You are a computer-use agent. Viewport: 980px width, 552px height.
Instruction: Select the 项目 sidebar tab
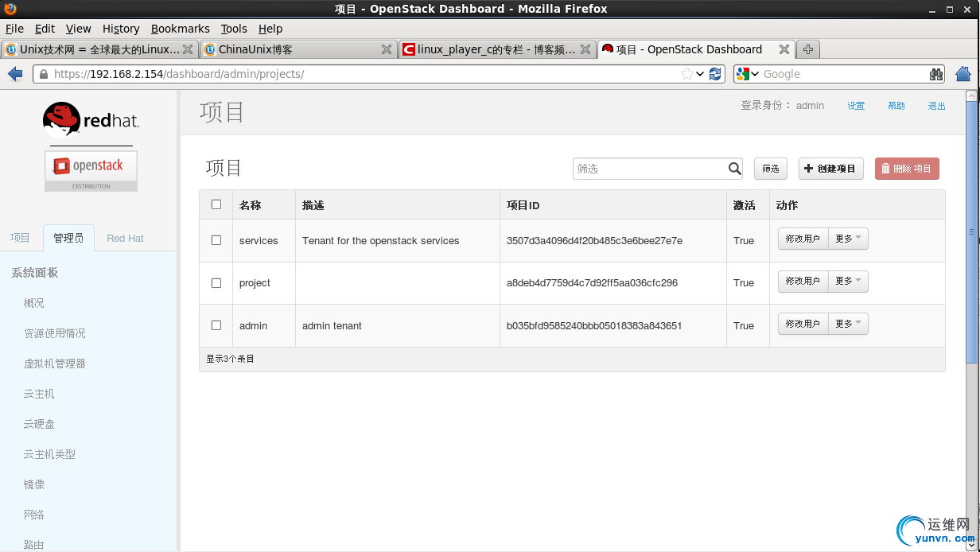(20, 238)
